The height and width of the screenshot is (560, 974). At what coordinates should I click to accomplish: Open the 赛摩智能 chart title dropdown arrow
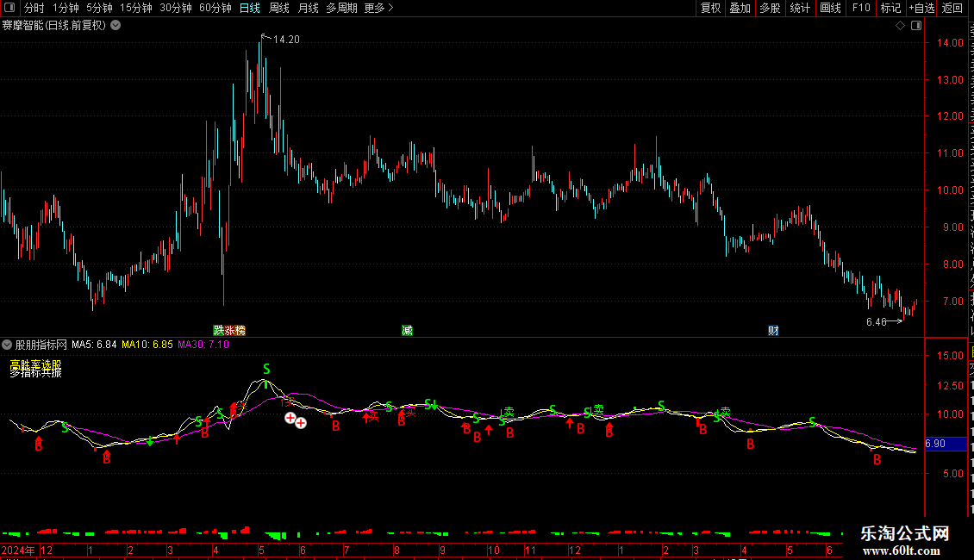(116, 26)
